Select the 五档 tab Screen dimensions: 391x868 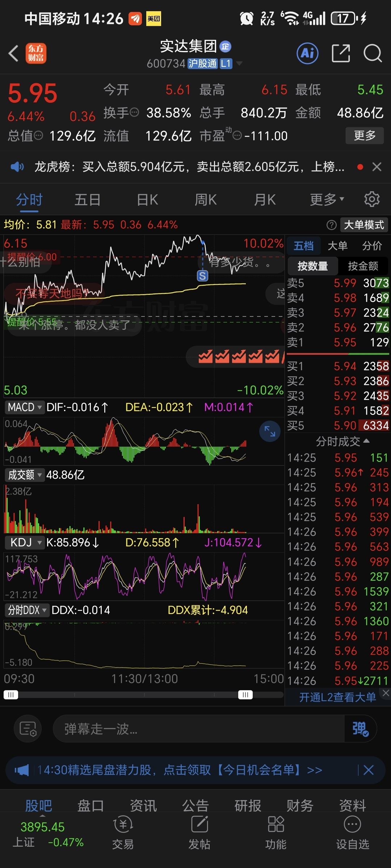click(x=303, y=246)
